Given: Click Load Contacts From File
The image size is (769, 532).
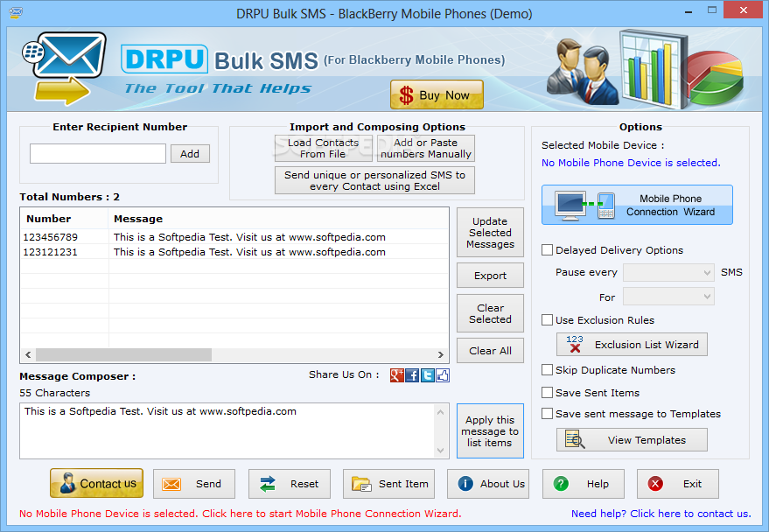Looking at the screenshot, I should (323, 148).
